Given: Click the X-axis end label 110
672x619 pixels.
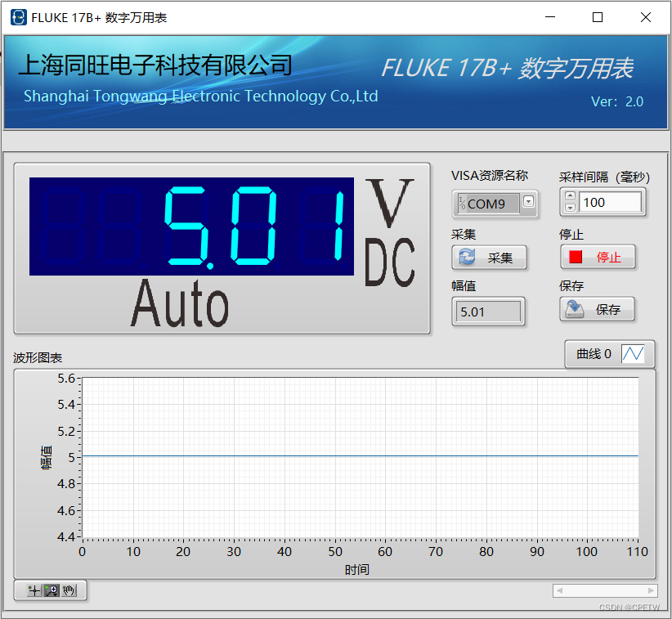Looking at the screenshot, I should click(x=638, y=552).
